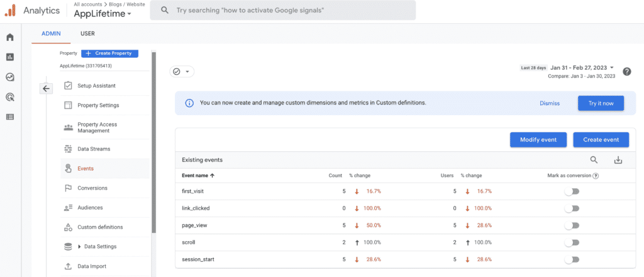Mark page_view as conversion

[572, 225]
